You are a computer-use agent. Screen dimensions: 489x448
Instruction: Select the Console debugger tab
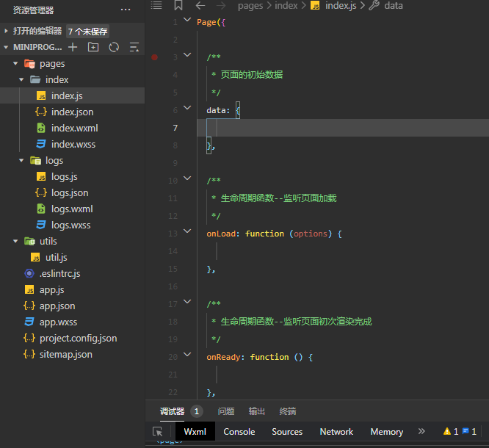point(239,431)
